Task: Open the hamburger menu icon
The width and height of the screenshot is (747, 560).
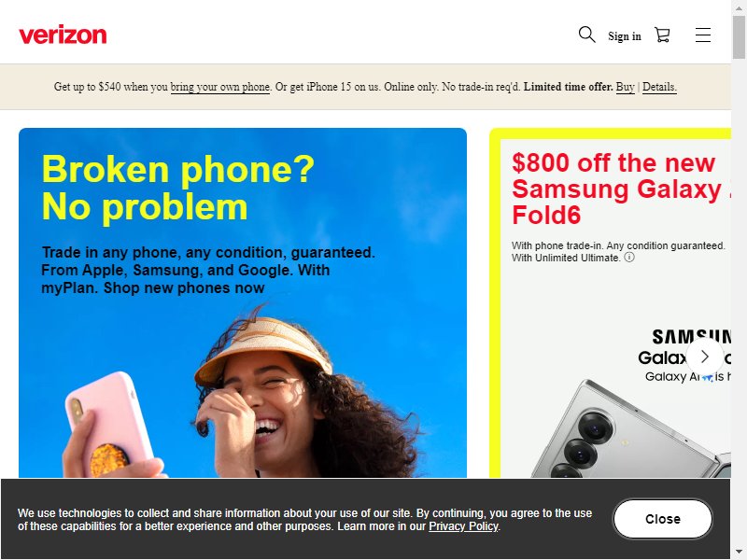Action: [x=703, y=35]
